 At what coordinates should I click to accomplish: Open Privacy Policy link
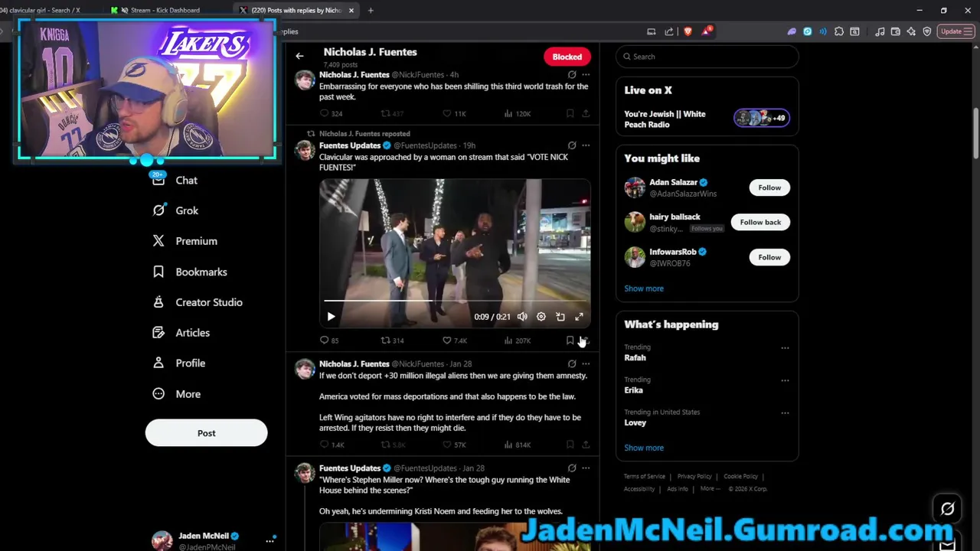694,477
